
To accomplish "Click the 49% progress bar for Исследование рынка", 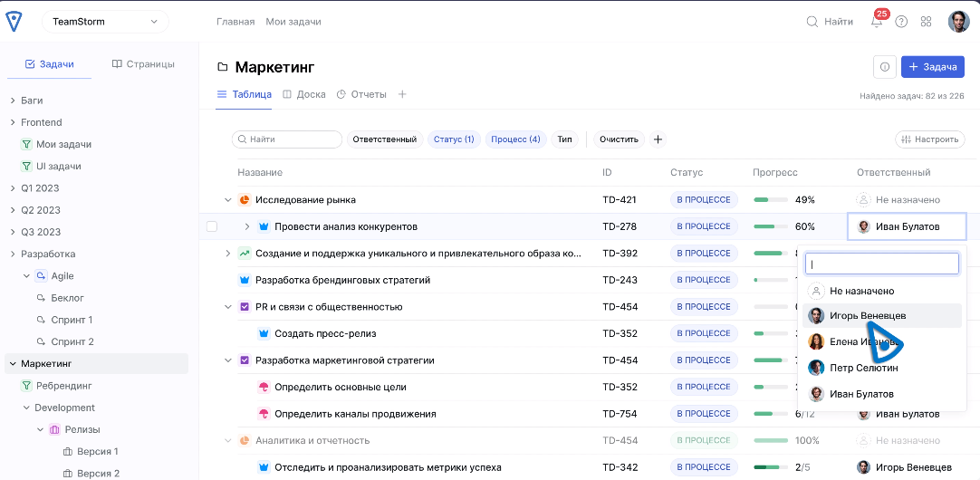I will tap(772, 199).
